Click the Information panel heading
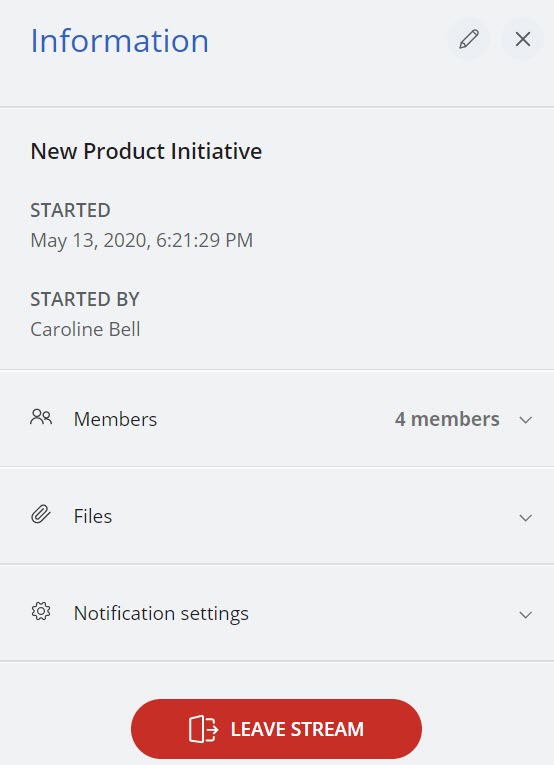The height and width of the screenshot is (765, 554). [119, 40]
